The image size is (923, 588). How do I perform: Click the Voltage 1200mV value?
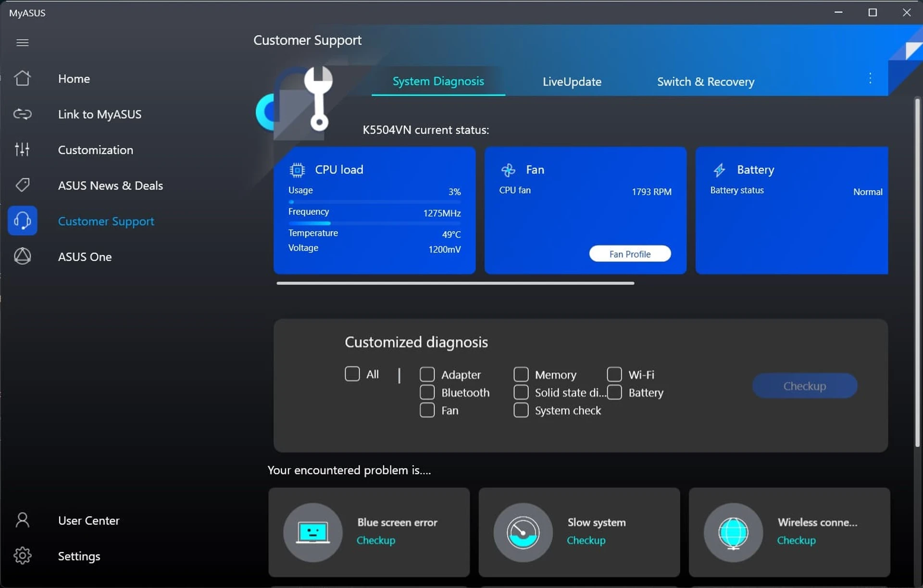[444, 249]
